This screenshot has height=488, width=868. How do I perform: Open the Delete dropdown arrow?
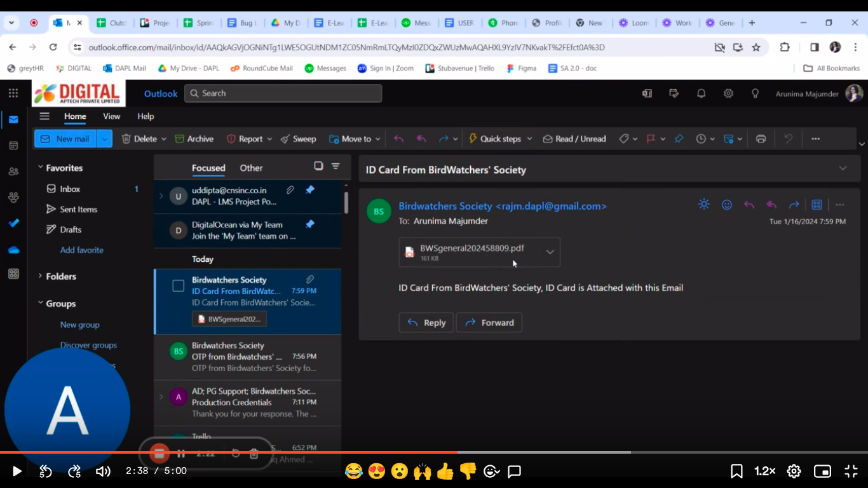coord(163,139)
